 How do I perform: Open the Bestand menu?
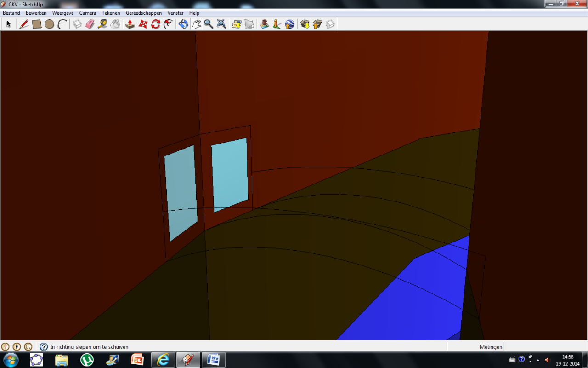point(11,13)
